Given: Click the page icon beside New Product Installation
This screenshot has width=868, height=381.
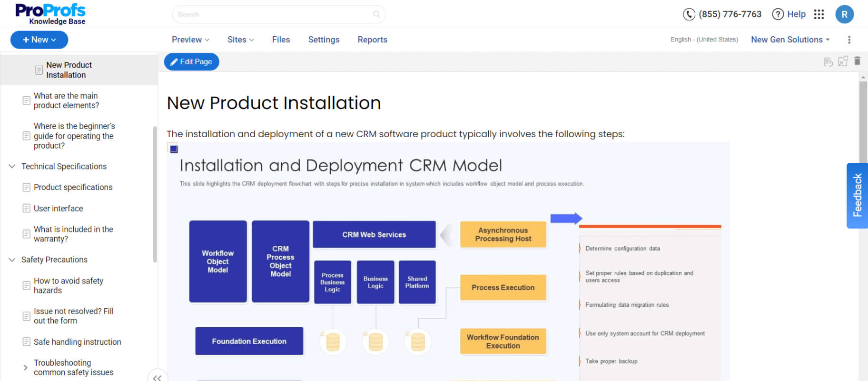Looking at the screenshot, I should coord(39,70).
